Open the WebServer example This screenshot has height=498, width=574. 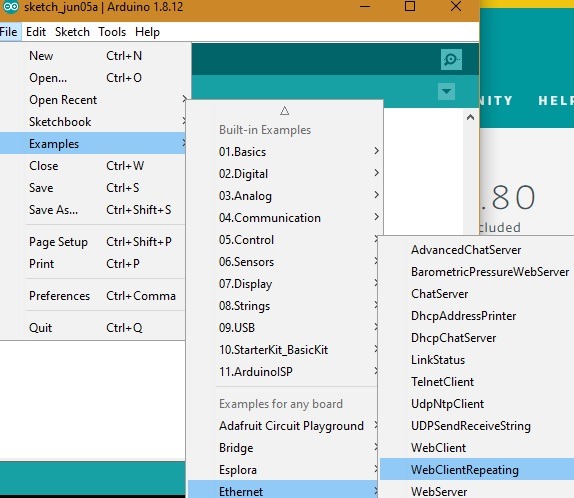click(477, 490)
